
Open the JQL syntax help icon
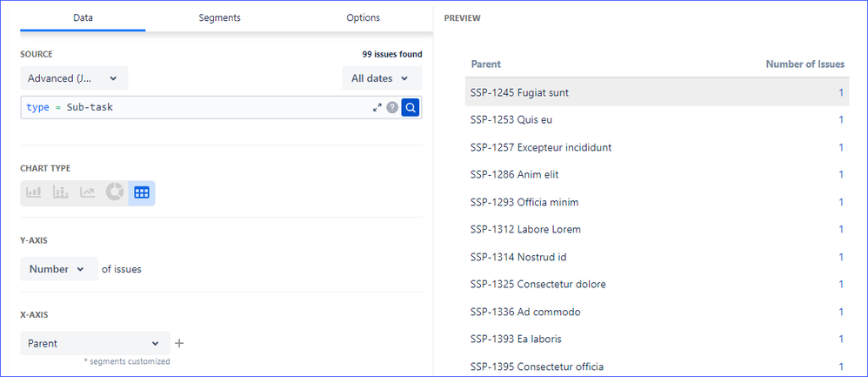tap(392, 107)
